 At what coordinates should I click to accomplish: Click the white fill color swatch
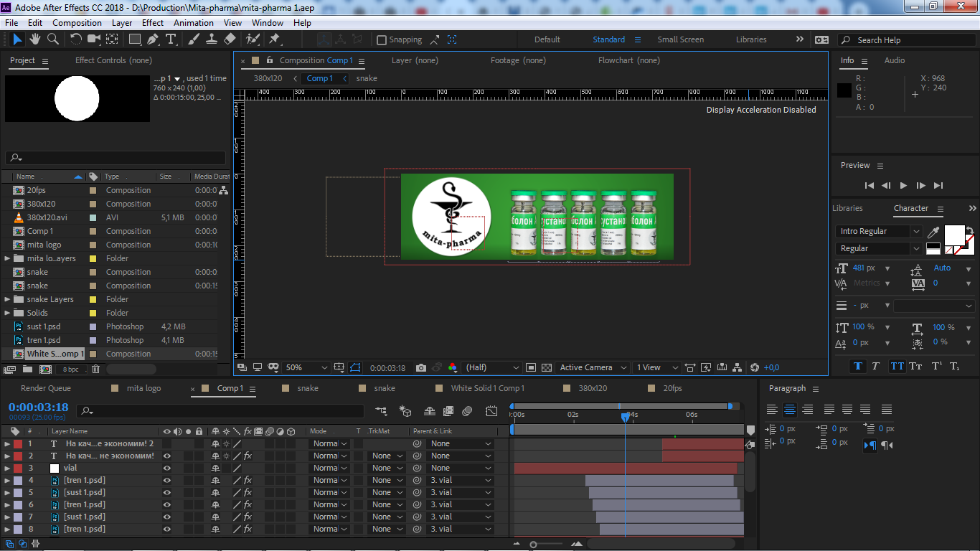pyautogui.click(x=954, y=235)
